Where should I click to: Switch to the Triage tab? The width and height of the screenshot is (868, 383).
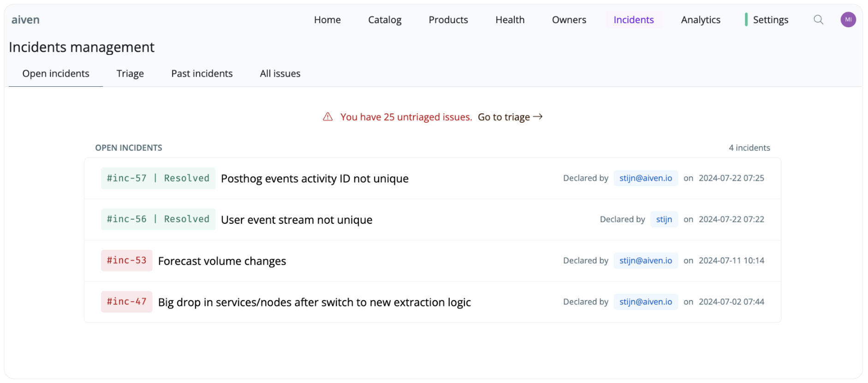pyautogui.click(x=130, y=74)
